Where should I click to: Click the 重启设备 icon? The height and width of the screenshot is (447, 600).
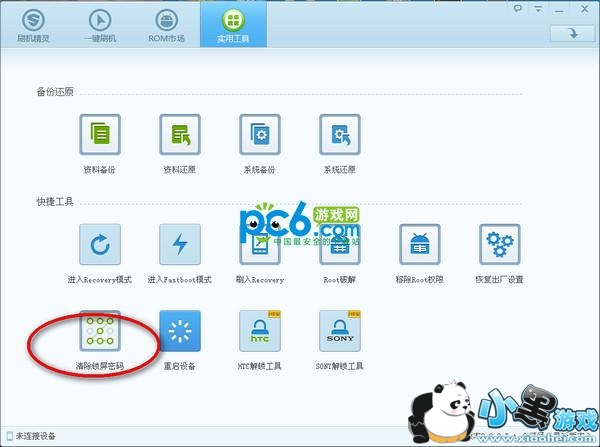(x=180, y=331)
